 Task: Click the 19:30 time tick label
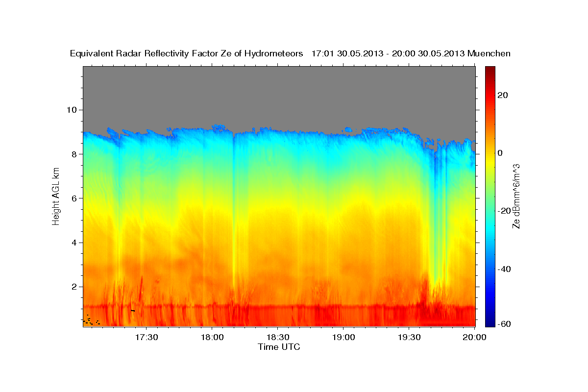coord(409,338)
